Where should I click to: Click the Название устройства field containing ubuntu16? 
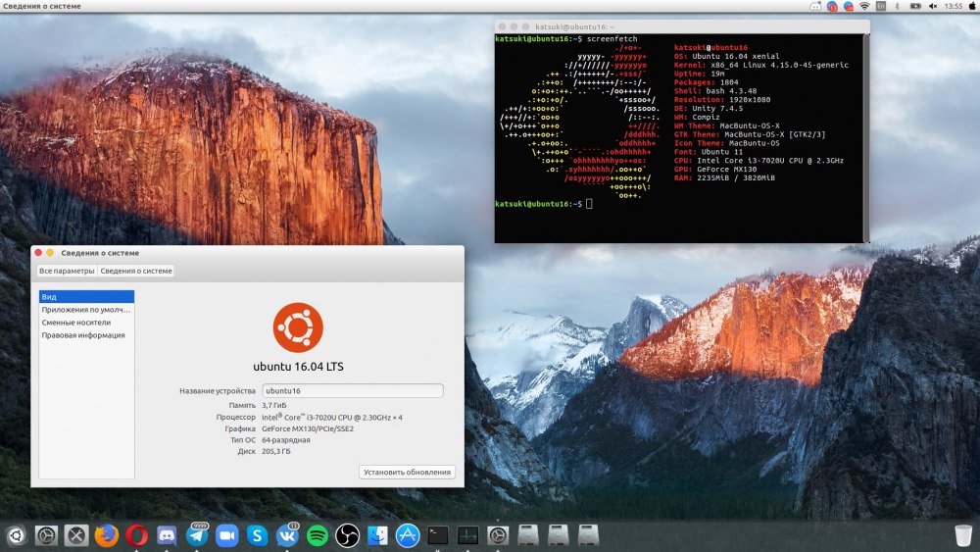[x=353, y=390]
